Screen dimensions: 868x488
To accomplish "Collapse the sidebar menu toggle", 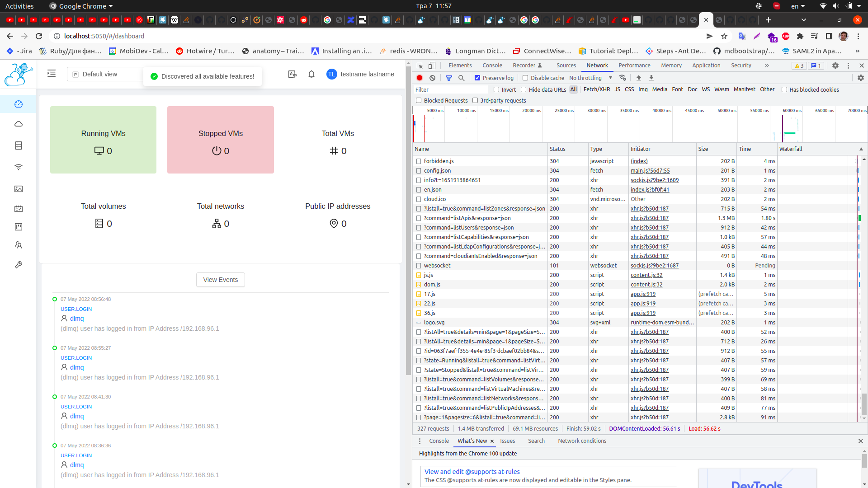I will [x=52, y=74].
